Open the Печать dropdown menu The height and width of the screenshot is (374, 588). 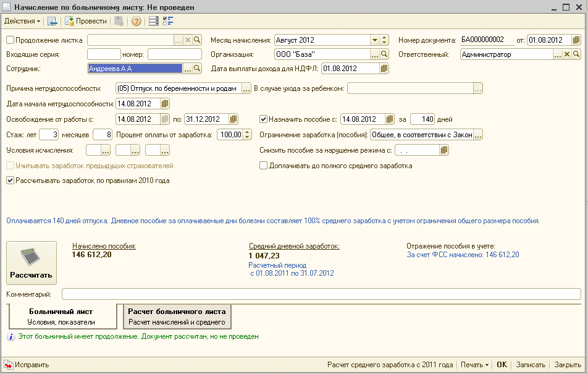tap(474, 365)
